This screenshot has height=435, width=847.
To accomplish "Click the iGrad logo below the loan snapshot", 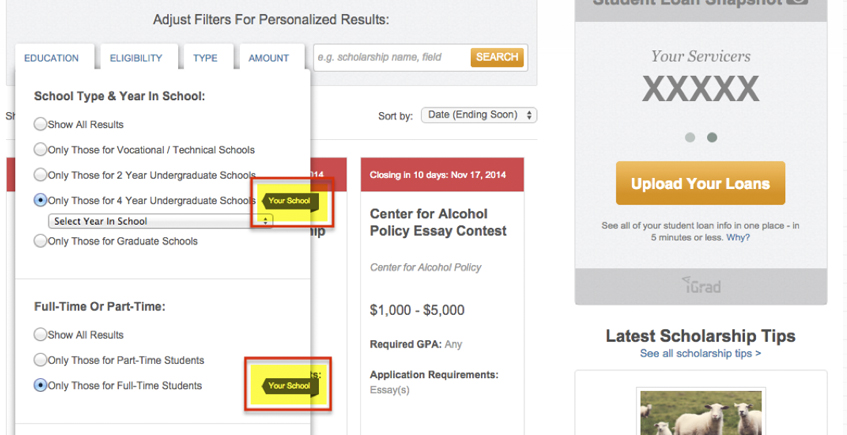I will point(700,284).
